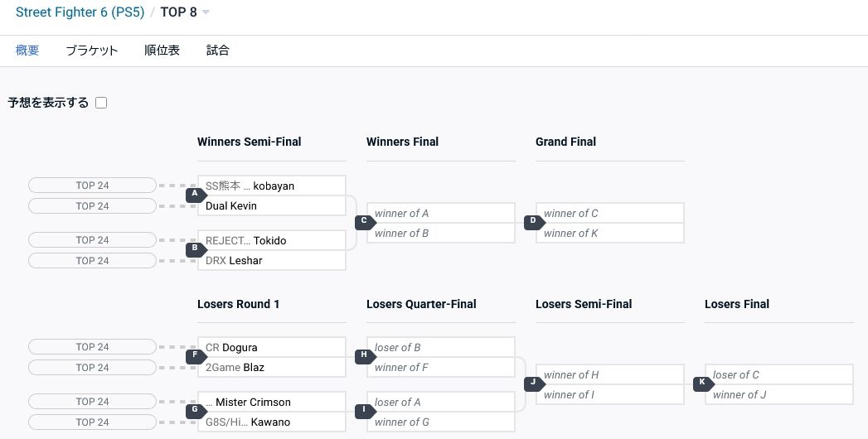Click match F badge in Losers Round 1

point(195,355)
